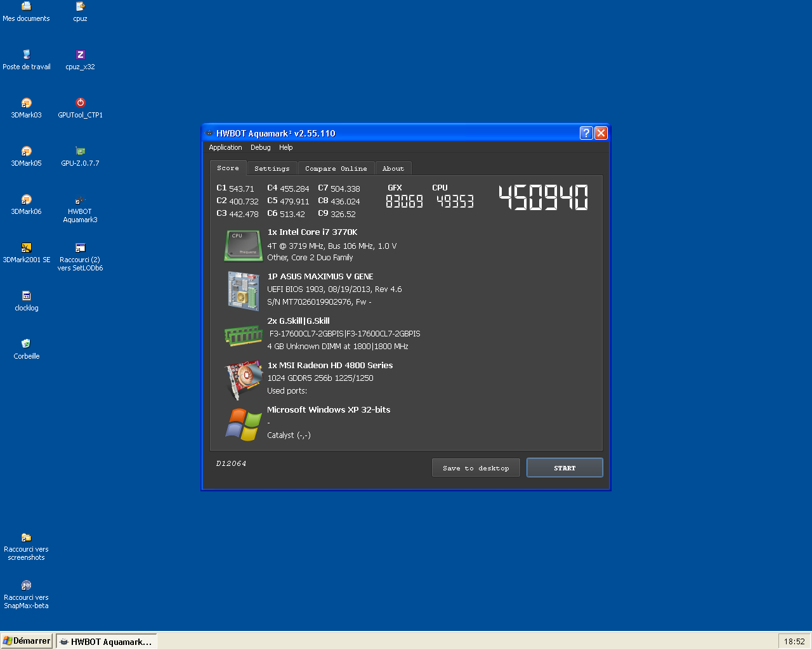812x650 pixels.
Task: Open the 3DMark06 shortcut
Action: click(26, 204)
